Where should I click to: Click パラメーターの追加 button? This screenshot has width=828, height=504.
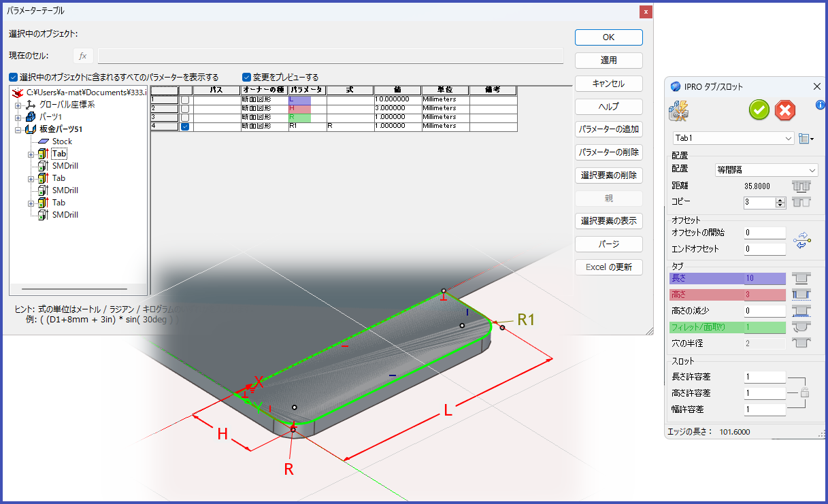click(608, 129)
